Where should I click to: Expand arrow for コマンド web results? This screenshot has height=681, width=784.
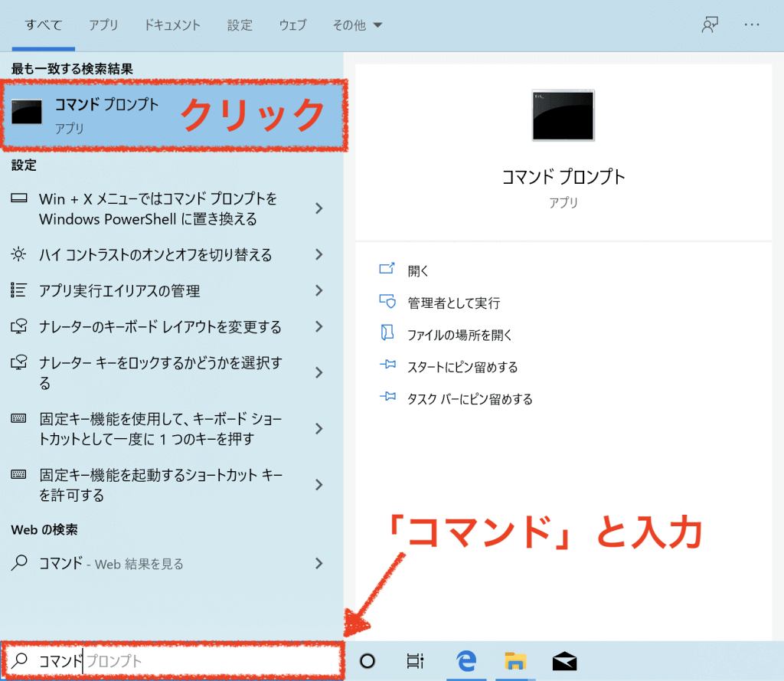pos(319,564)
